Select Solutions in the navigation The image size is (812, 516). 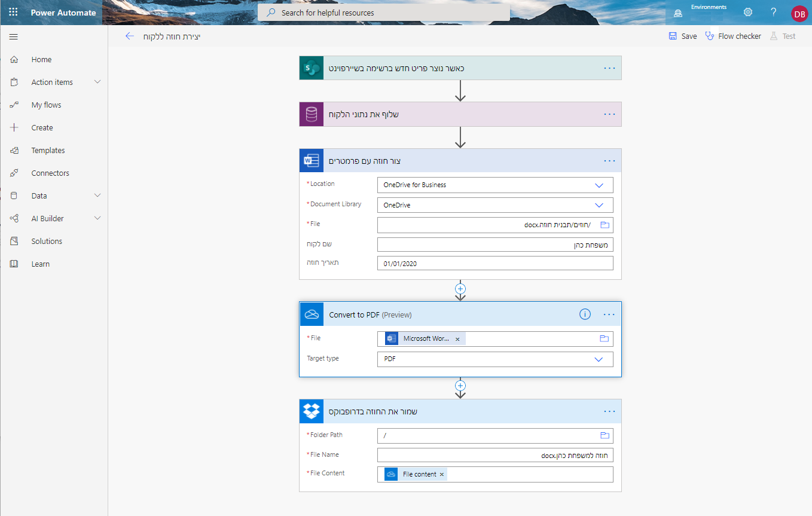point(47,241)
